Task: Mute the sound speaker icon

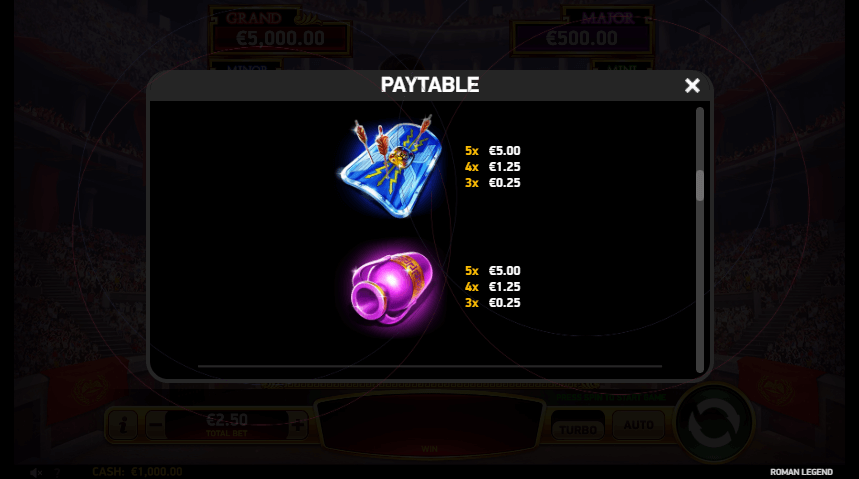Action: coord(36,472)
